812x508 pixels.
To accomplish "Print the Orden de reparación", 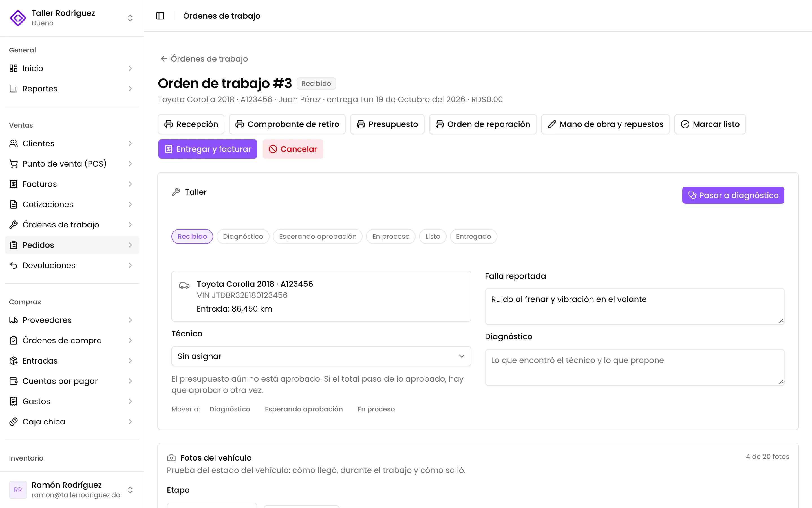I will [483, 124].
